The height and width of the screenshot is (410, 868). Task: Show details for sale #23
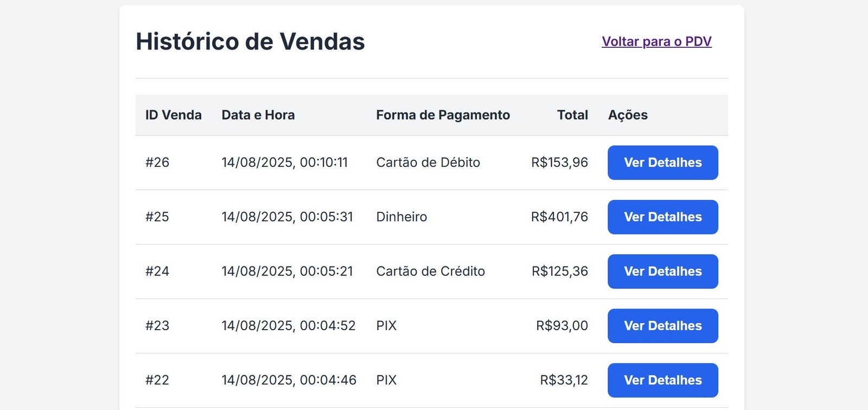pyautogui.click(x=662, y=325)
